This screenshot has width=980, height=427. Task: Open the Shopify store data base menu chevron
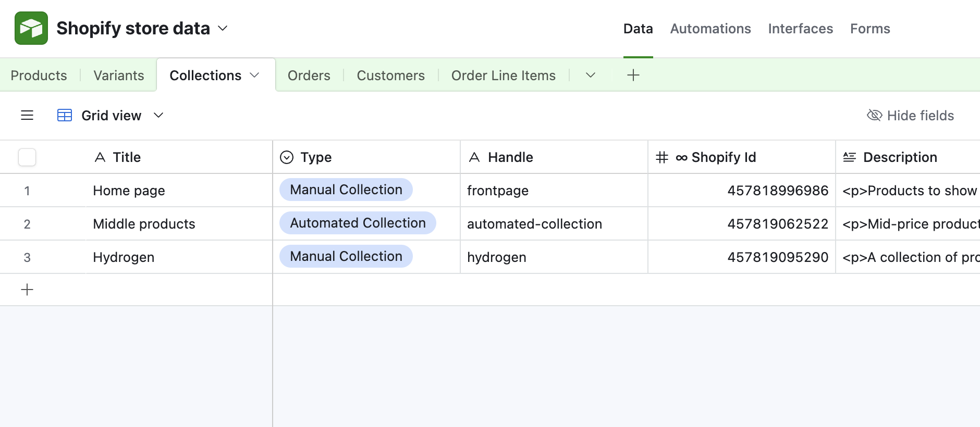[x=223, y=28]
